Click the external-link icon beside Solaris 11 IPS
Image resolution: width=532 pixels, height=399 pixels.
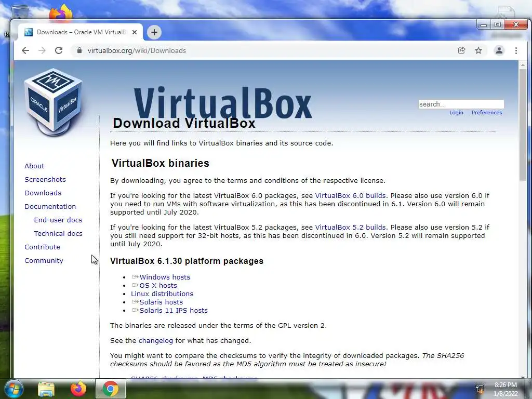pyautogui.click(x=135, y=310)
